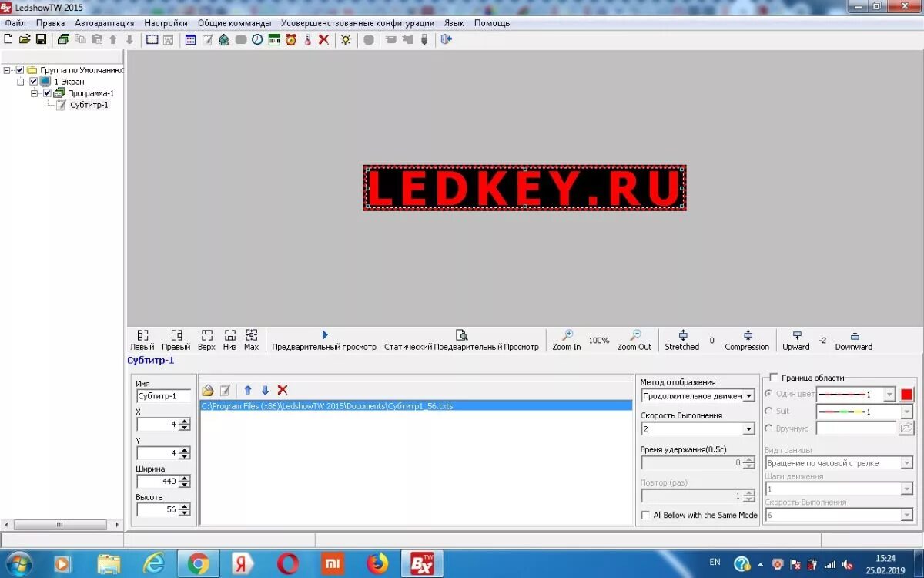Toggle checkbox for Программа-1 node

pyautogui.click(x=47, y=92)
